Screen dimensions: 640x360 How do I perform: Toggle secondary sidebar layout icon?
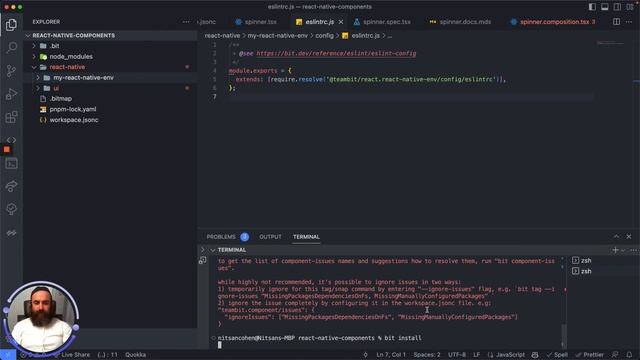click(x=617, y=7)
